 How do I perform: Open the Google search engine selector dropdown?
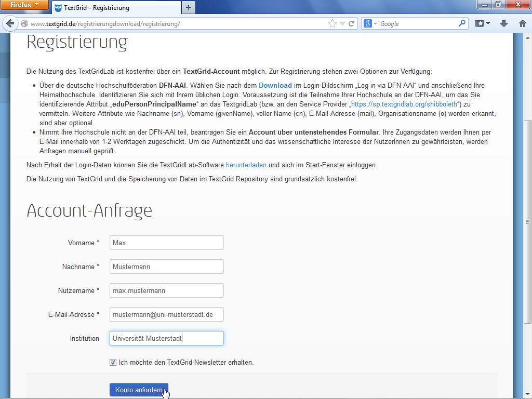click(x=370, y=24)
